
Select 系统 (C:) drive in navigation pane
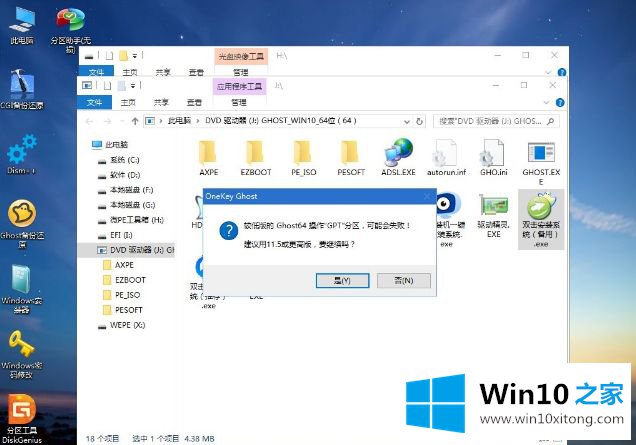tap(124, 160)
